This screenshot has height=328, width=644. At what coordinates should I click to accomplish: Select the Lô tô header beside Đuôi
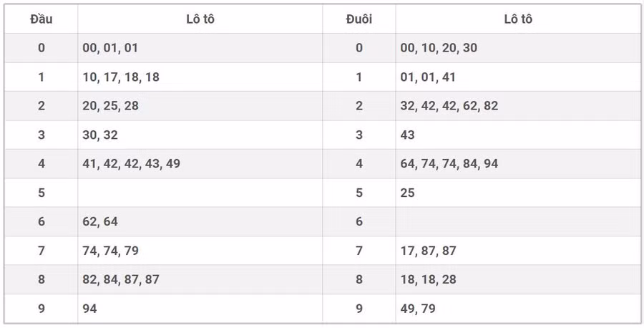point(517,19)
